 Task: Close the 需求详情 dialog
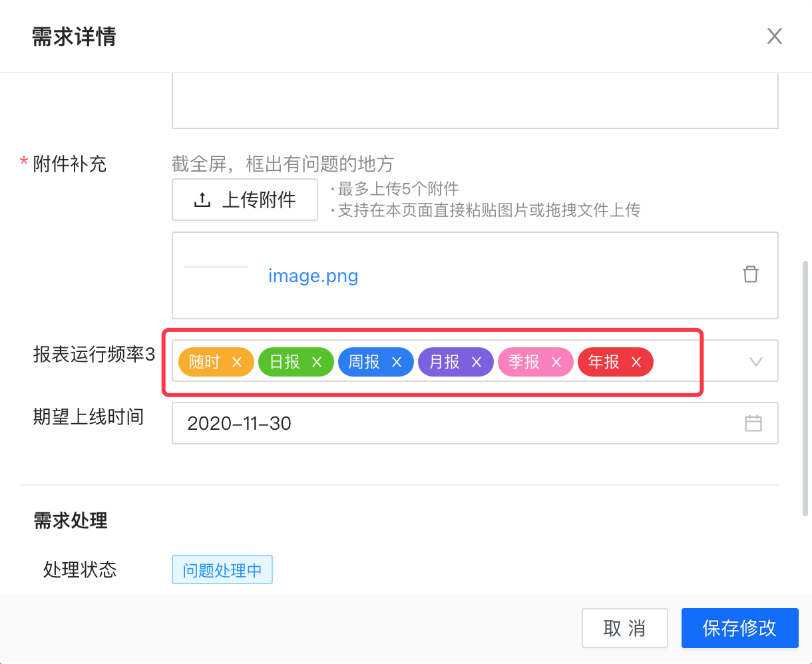click(774, 36)
